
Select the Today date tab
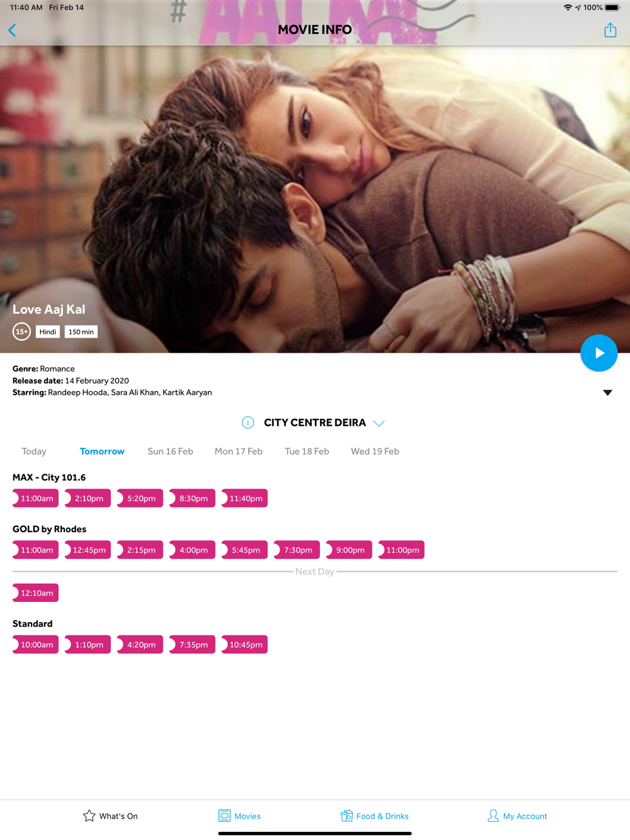click(34, 451)
